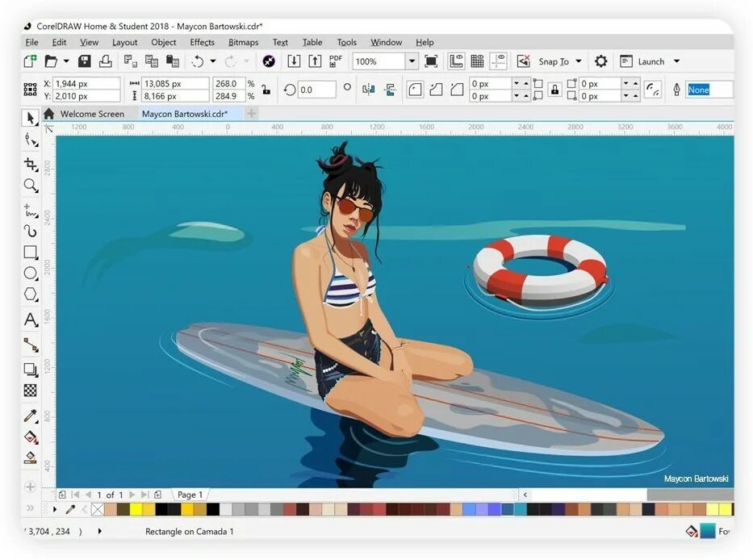Switch to the Welcome Screen tab
753x560 pixels.
pos(92,114)
